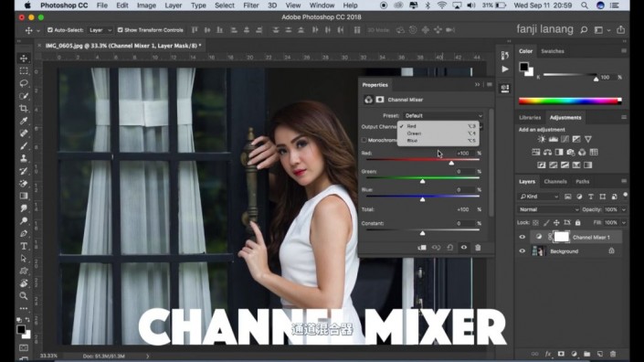Image resolution: width=644 pixels, height=362 pixels.
Task: Select the Dodge tool
Action: pos(24,221)
